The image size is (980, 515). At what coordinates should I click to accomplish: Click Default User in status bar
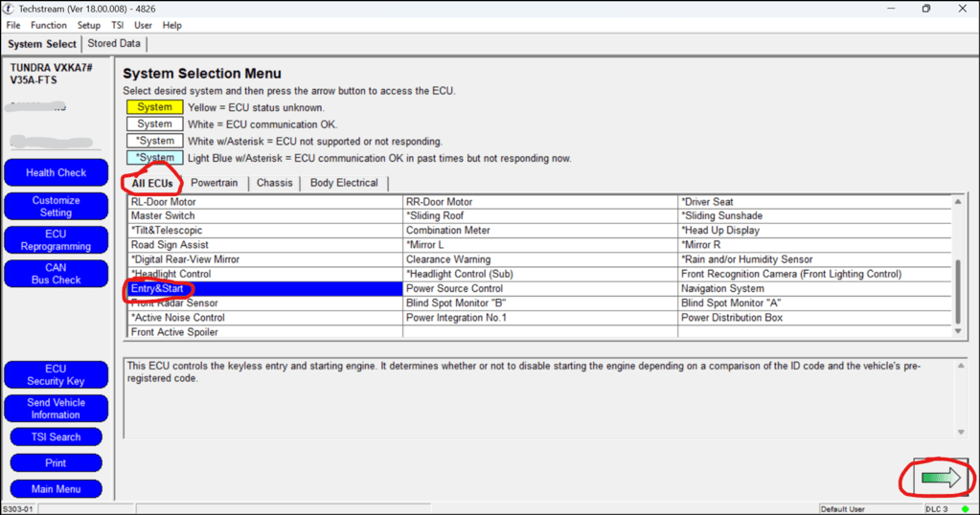point(842,509)
